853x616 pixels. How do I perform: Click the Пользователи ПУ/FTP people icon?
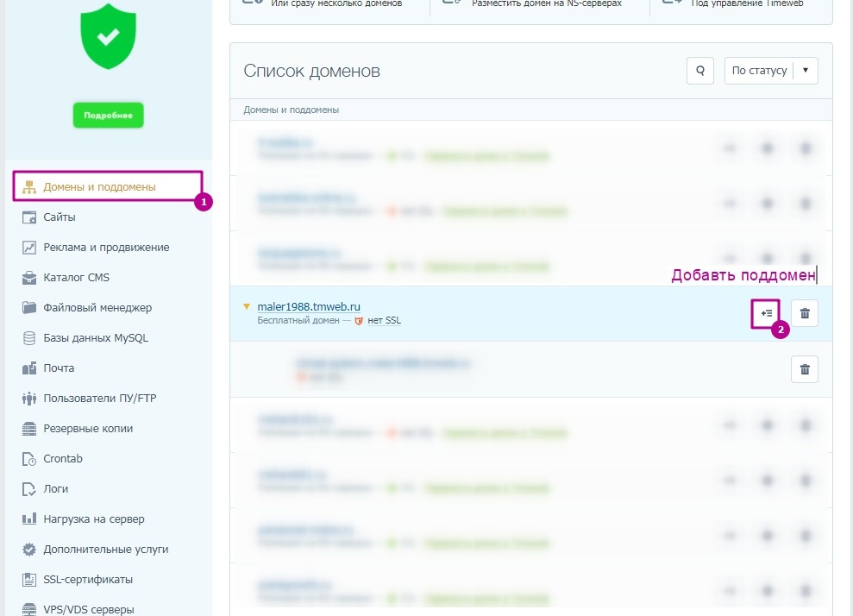click(28, 399)
